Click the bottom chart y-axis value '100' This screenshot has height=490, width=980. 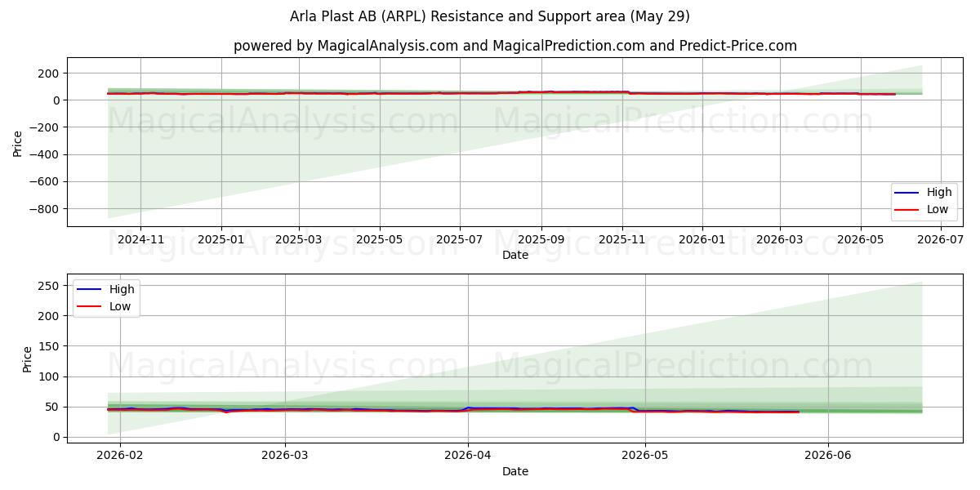pyautogui.click(x=49, y=376)
